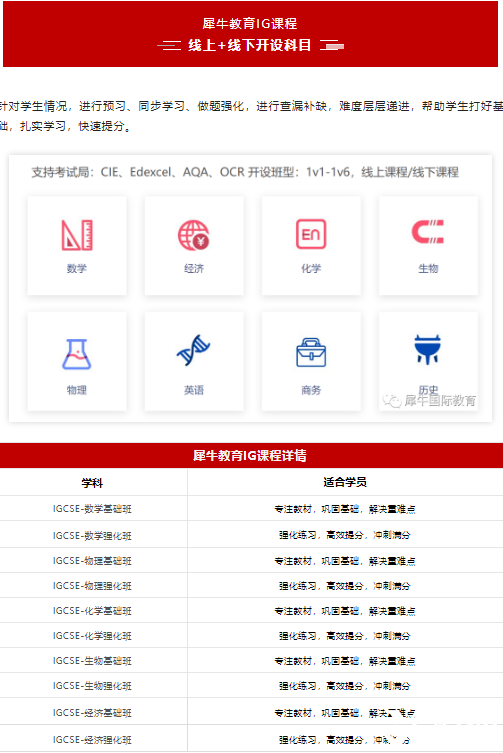Select the IGCSE-物理强化班 table row
This screenshot has height=753, width=503.
[251, 585]
